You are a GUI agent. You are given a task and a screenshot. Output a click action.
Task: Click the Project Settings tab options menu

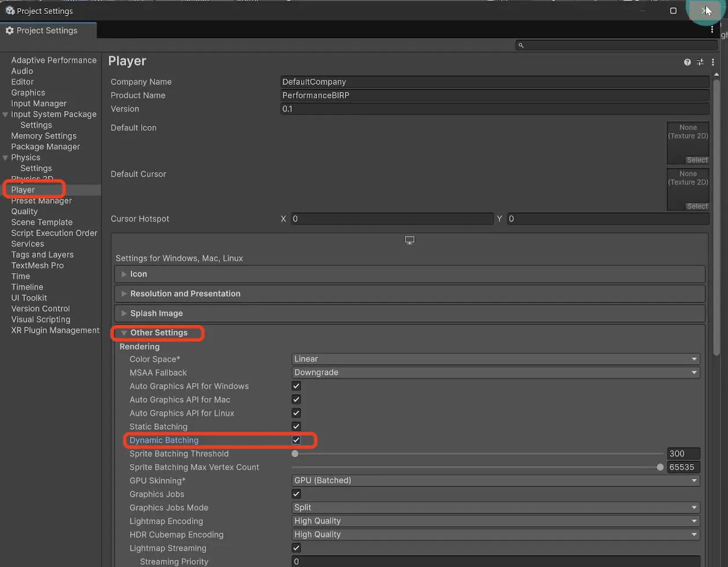pyautogui.click(x=712, y=30)
